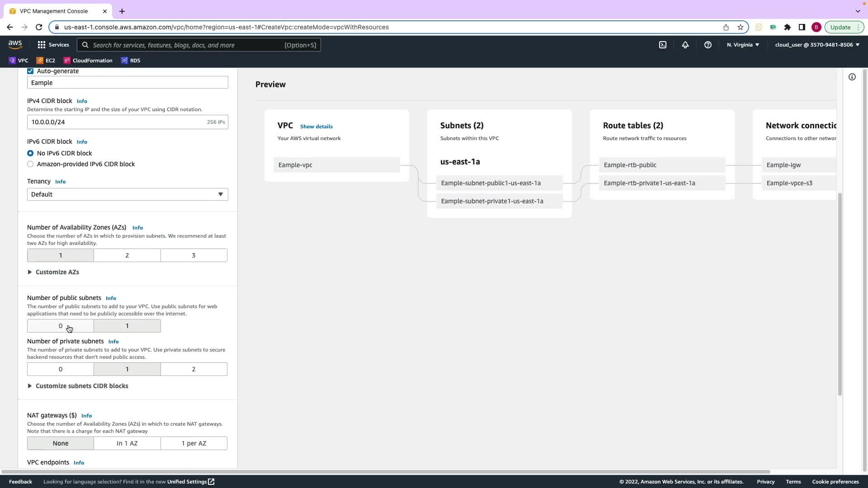Open the help question mark icon
This screenshot has height=488, width=868.
coord(708,45)
